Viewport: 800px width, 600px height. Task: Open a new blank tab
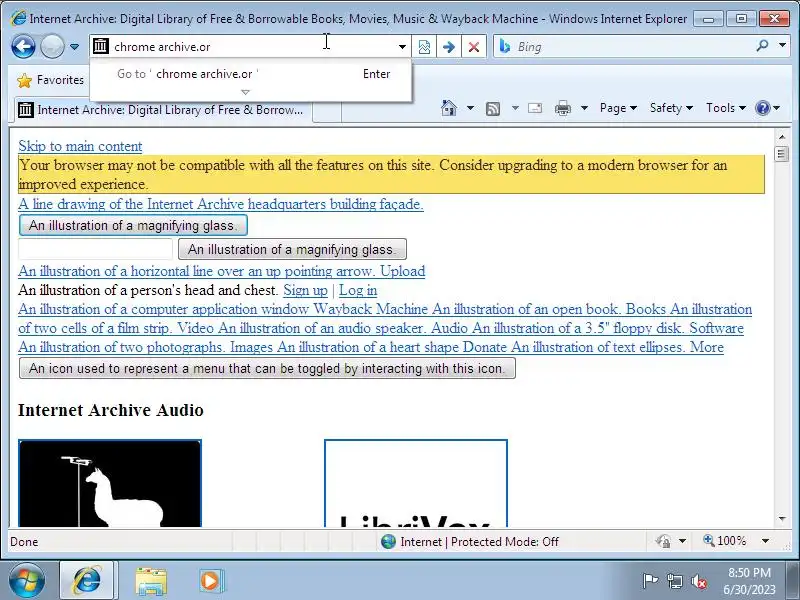coord(327,111)
